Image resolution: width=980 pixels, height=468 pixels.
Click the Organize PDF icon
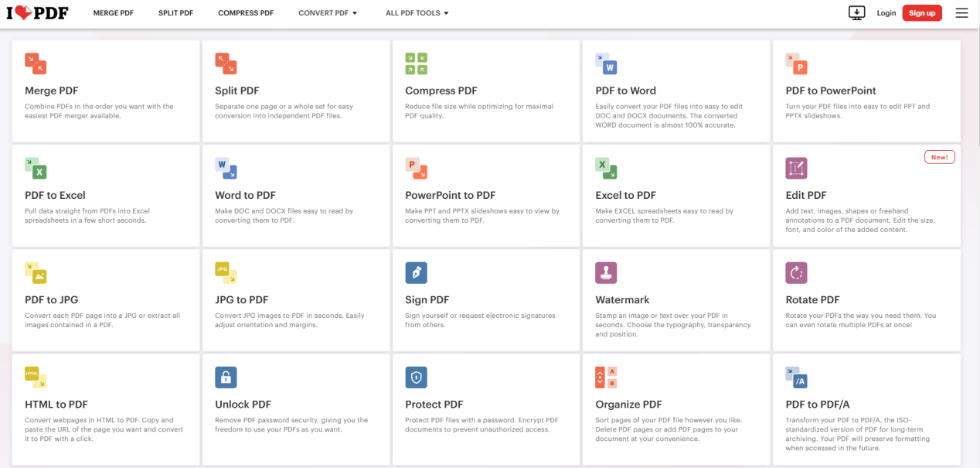[x=606, y=377]
